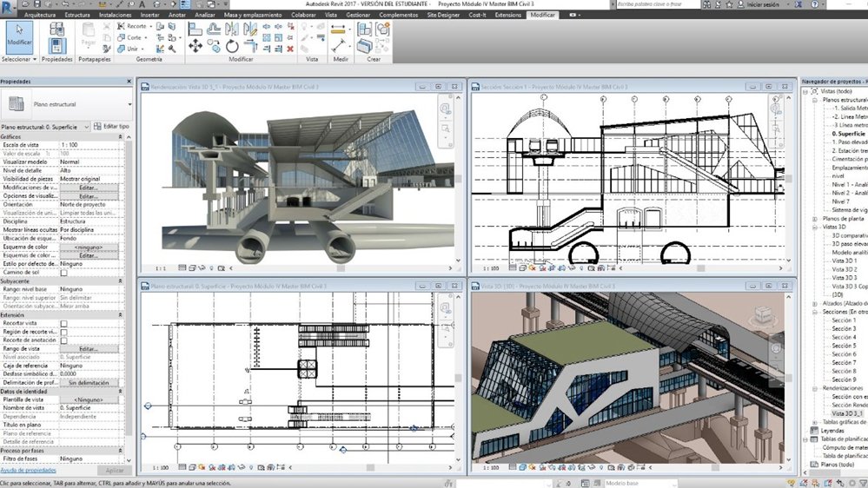Open the Insertar ribbon tab

click(149, 15)
